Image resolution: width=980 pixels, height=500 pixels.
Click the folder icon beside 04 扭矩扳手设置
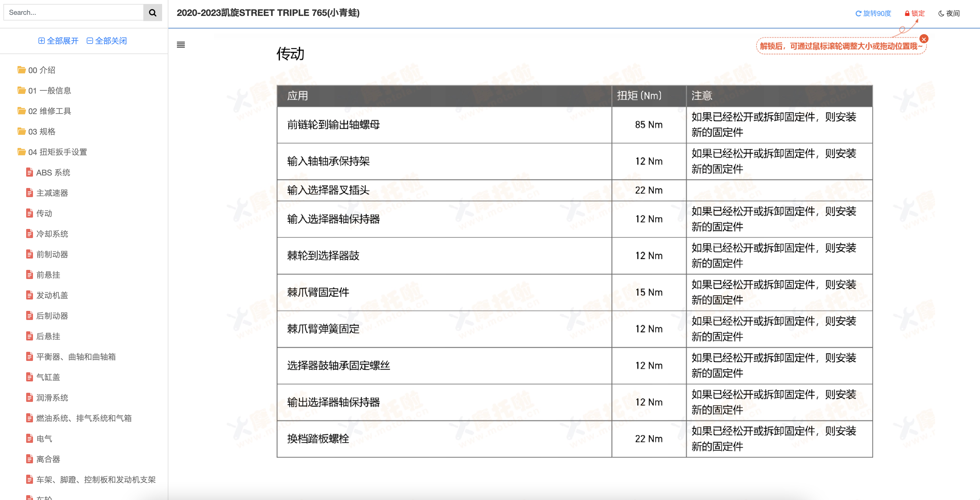pos(21,152)
